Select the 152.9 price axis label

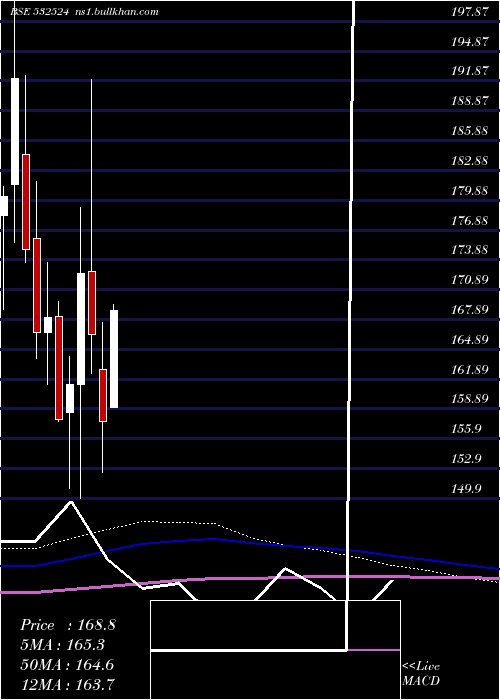(467, 458)
